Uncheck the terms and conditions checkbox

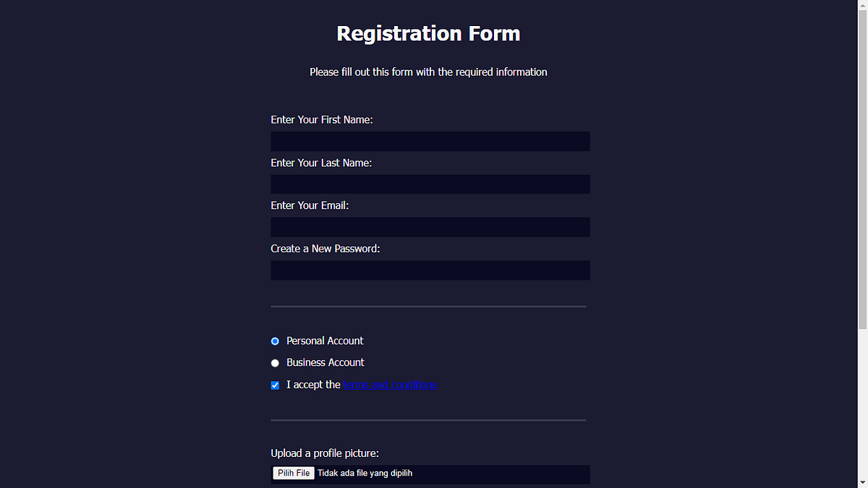[x=275, y=385]
